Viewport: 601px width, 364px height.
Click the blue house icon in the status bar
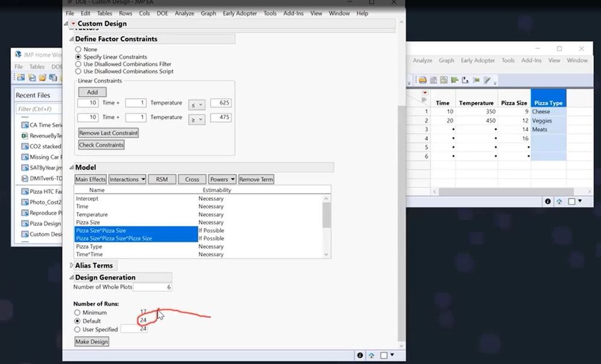(x=371, y=355)
